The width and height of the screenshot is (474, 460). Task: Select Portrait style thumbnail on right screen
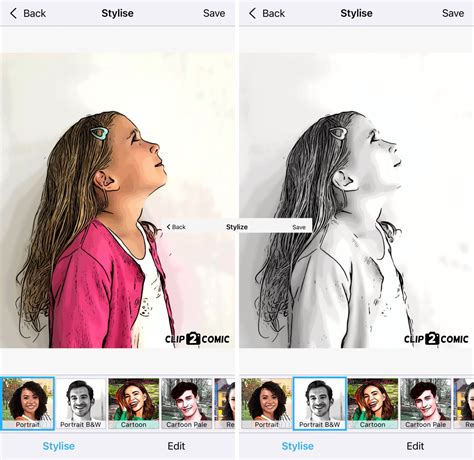tap(266, 403)
